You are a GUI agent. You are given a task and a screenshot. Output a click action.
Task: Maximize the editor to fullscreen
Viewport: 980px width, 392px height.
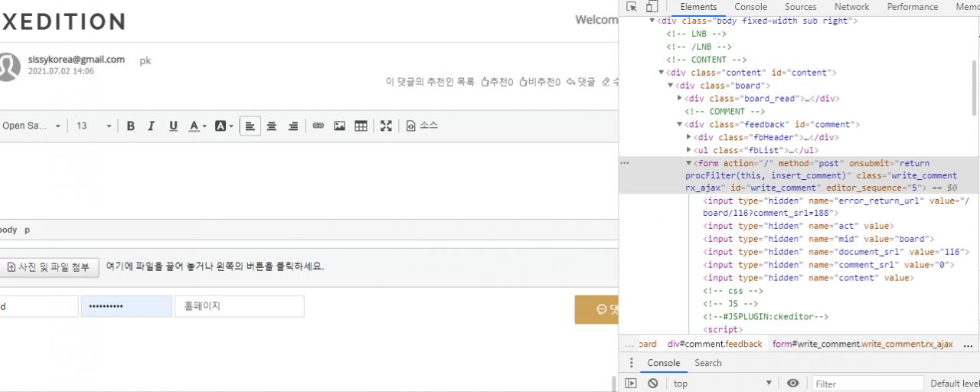pos(386,126)
